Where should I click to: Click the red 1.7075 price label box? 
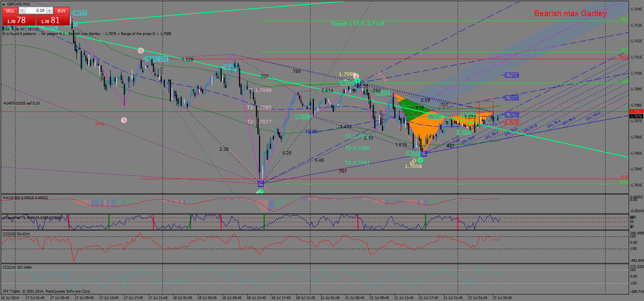coord(511,122)
